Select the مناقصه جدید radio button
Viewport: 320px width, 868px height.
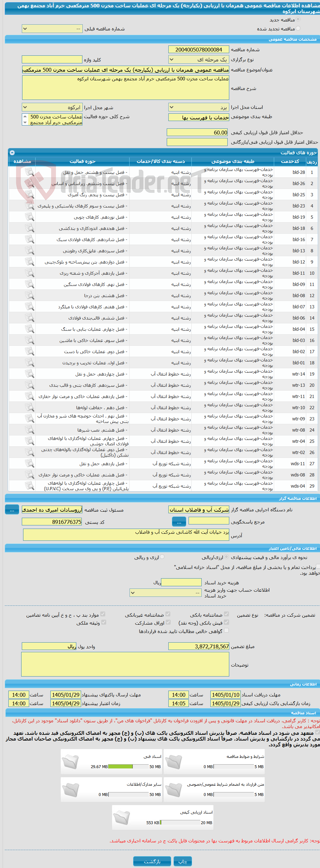coord(298,20)
